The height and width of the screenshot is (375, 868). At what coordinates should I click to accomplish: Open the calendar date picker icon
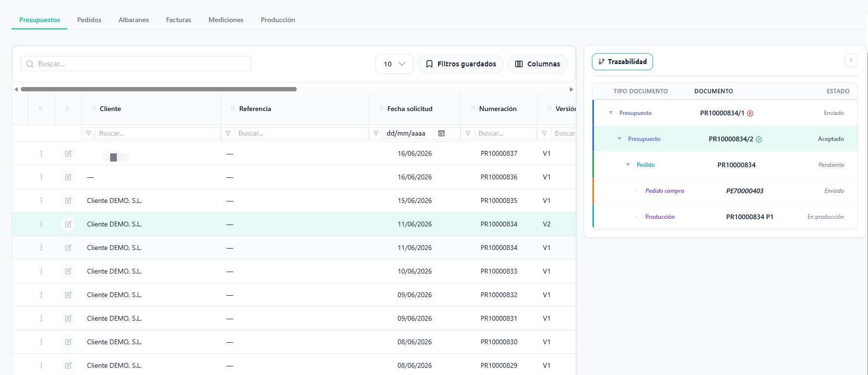click(441, 133)
